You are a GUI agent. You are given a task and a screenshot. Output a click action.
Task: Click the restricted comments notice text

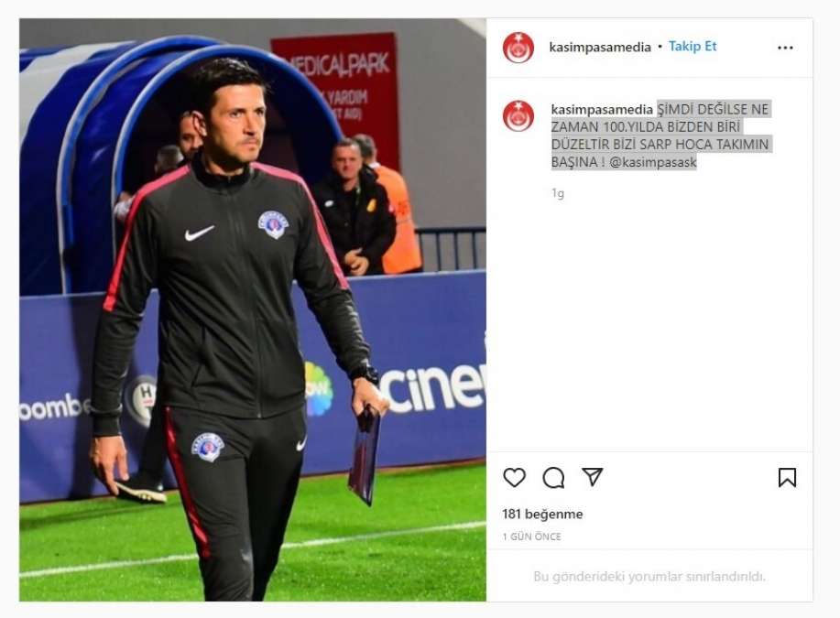tap(649, 577)
